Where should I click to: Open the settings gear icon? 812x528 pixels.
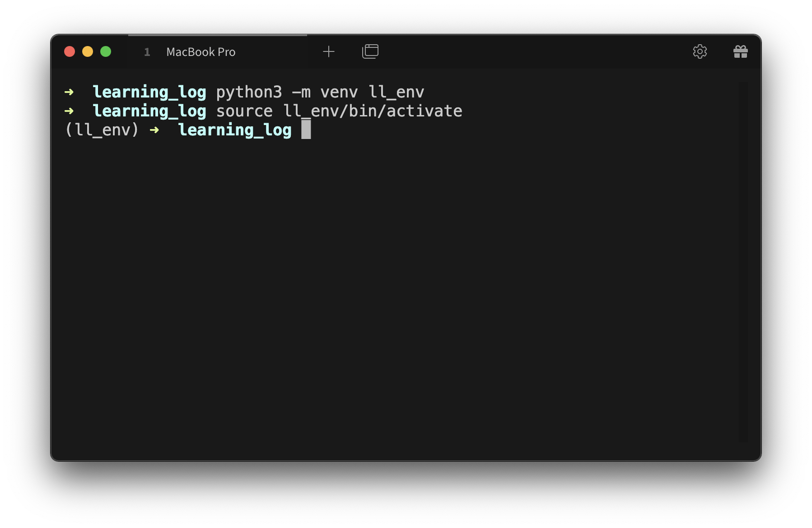[x=700, y=51]
